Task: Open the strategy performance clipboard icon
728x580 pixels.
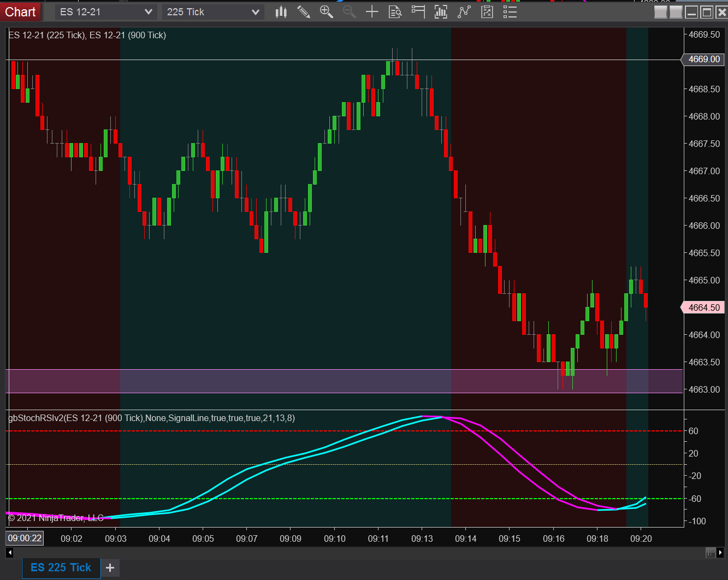Action: [x=487, y=11]
